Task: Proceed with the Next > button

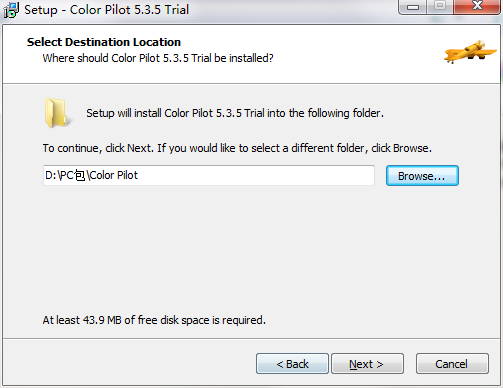Action: [x=367, y=364]
